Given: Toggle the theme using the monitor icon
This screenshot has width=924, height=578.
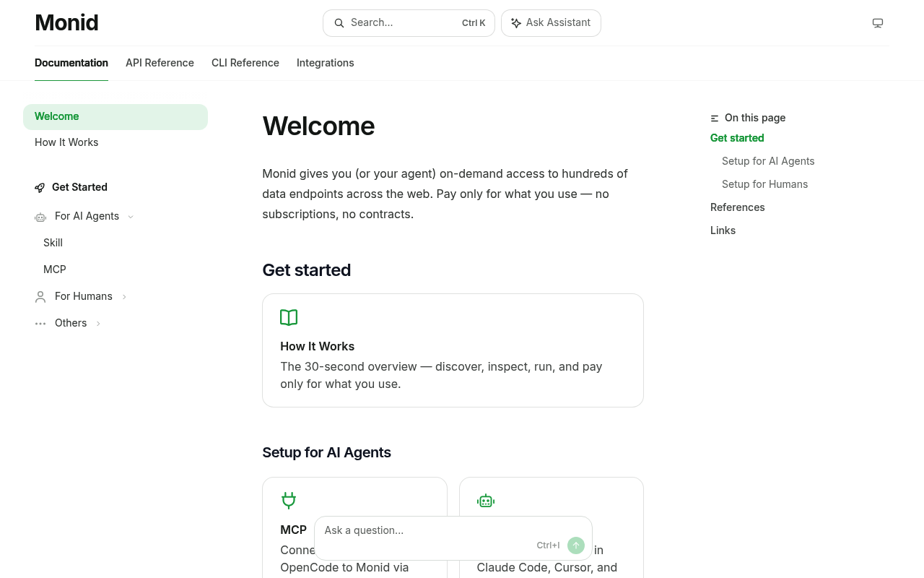Looking at the screenshot, I should point(878,23).
